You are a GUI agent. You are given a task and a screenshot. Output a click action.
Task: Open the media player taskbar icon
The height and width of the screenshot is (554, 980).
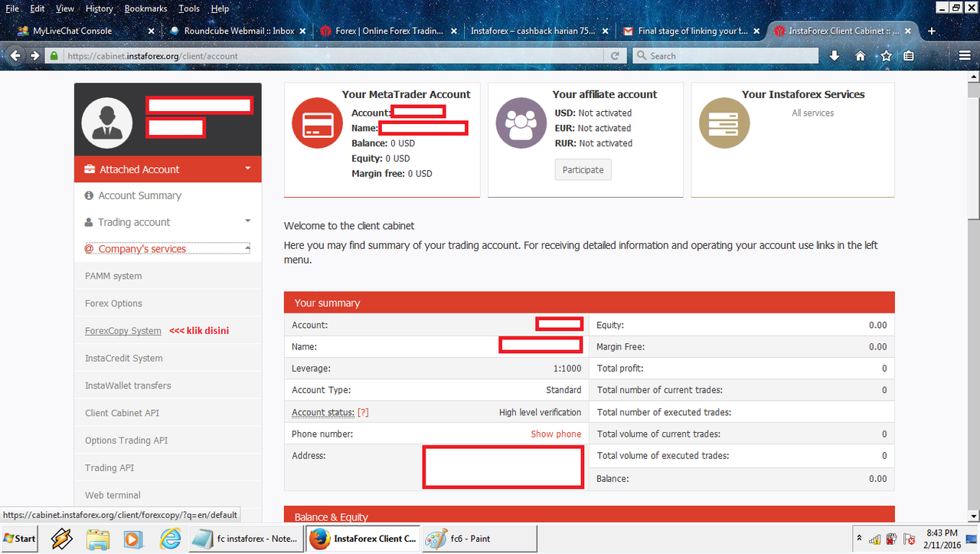pyautogui.click(x=132, y=539)
